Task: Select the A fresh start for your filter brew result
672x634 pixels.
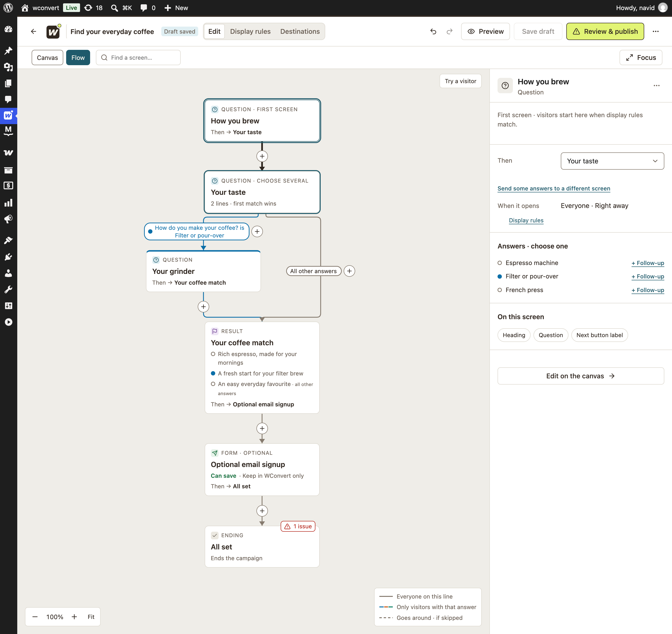Action: click(x=213, y=374)
